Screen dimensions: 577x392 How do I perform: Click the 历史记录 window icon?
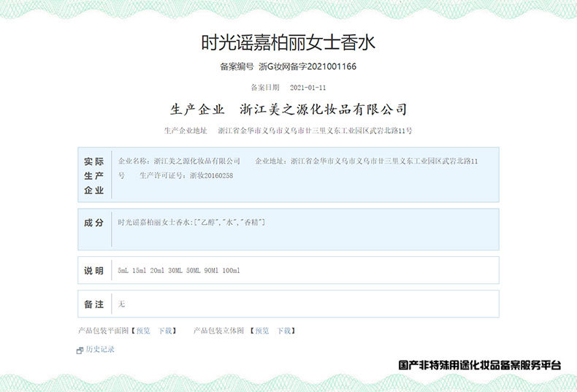tap(80, 350)
